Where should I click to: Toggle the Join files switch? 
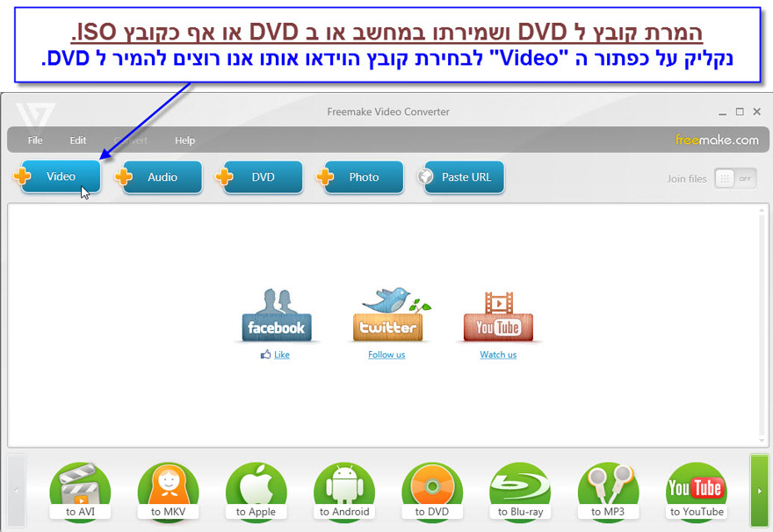point(735,178)
